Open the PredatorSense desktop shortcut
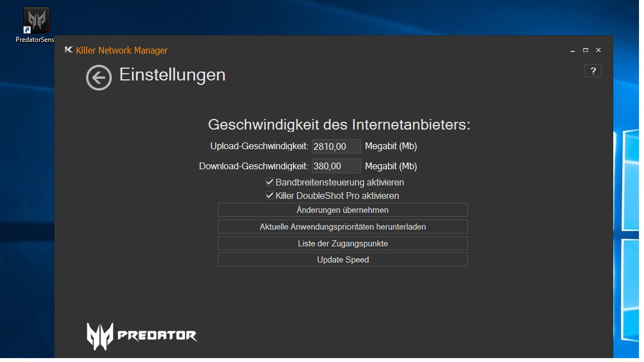Viewport: 644px width, 362px height. pyautogui.click(x=36, y=25)
